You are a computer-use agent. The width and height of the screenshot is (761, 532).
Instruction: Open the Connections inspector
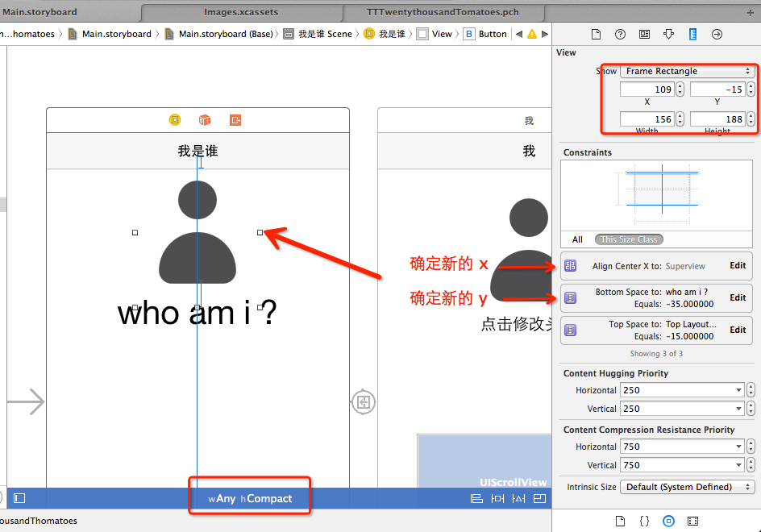[717, 34]
